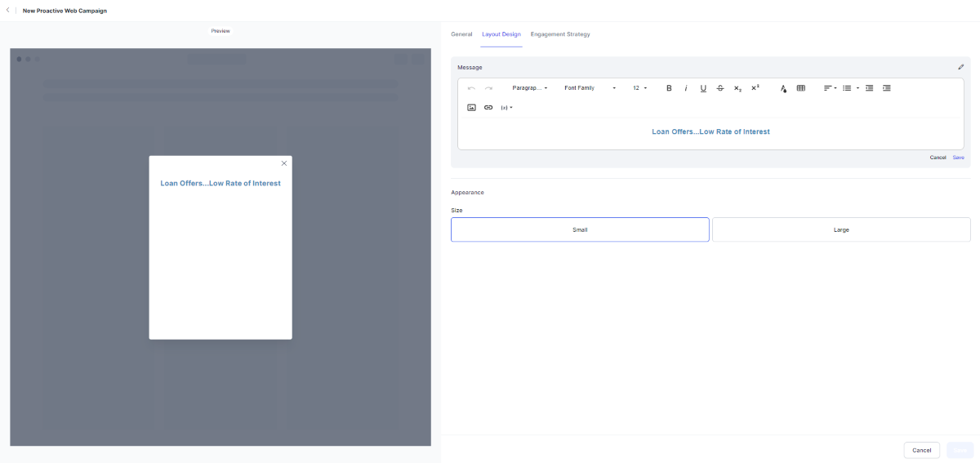Open the Engagement Strategy tab

pos(560,34)
